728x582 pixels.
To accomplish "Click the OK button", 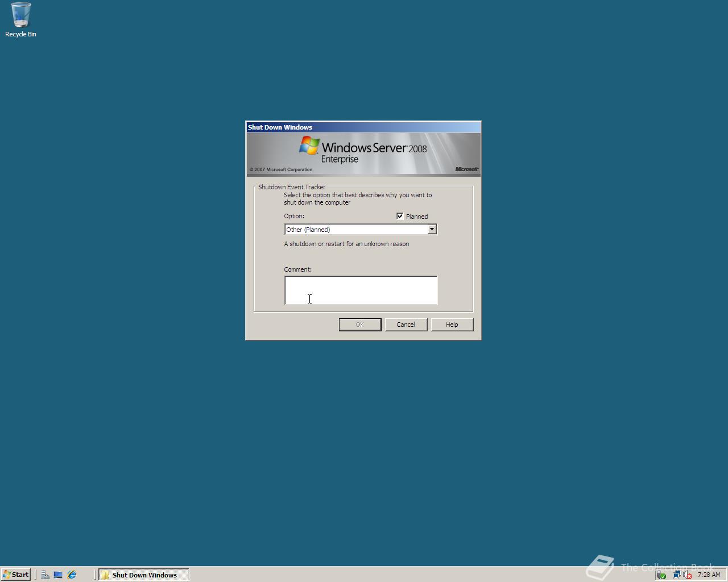I will coord(360,325).
